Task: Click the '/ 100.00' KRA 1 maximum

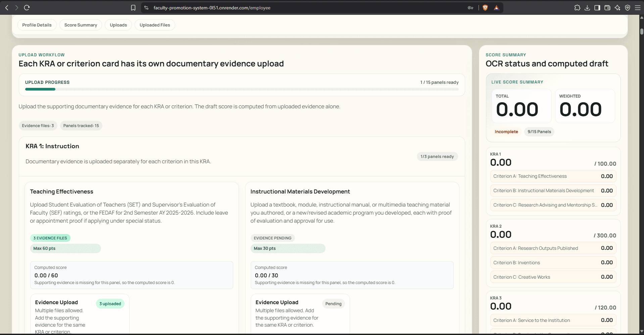Action: [x=605, y=164]
